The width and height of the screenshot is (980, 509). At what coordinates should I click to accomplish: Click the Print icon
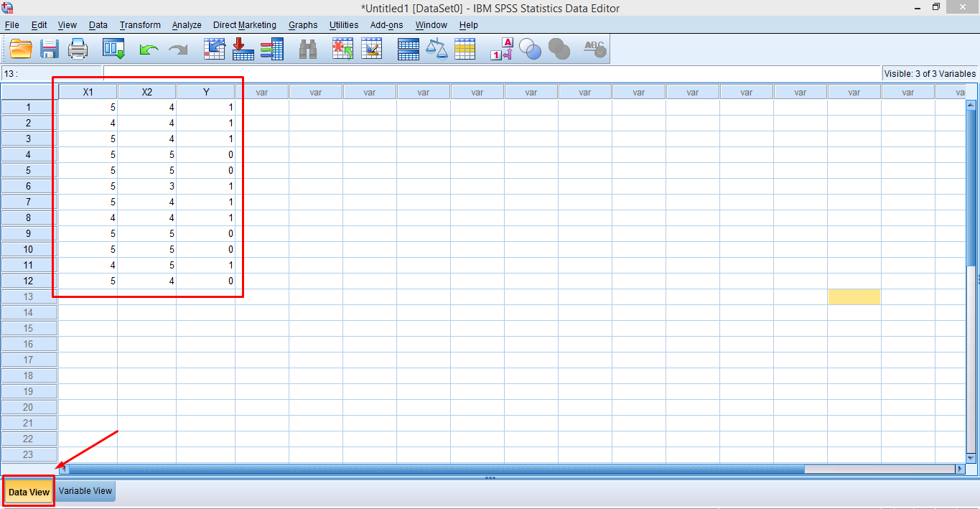(78, 49)
